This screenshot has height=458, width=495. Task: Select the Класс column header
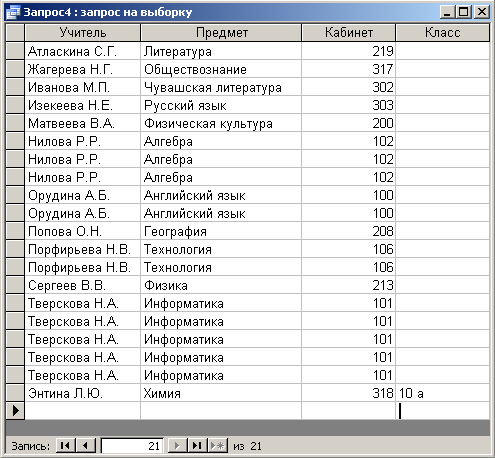pos(443,33)
